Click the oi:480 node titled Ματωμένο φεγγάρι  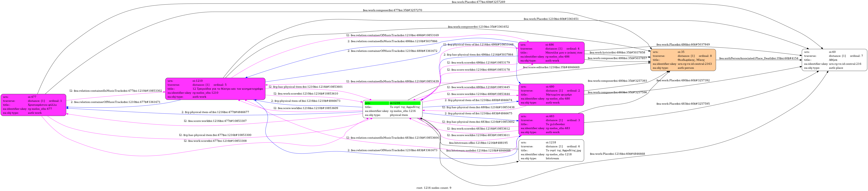pos(551,95)
